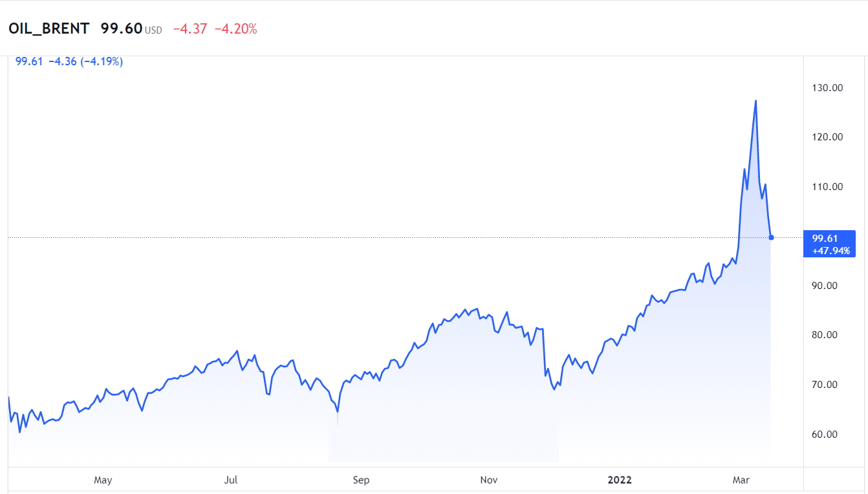The image size is (868, 494).
Task: Click the 110.00 price axis label
Action: pos(827,187)
